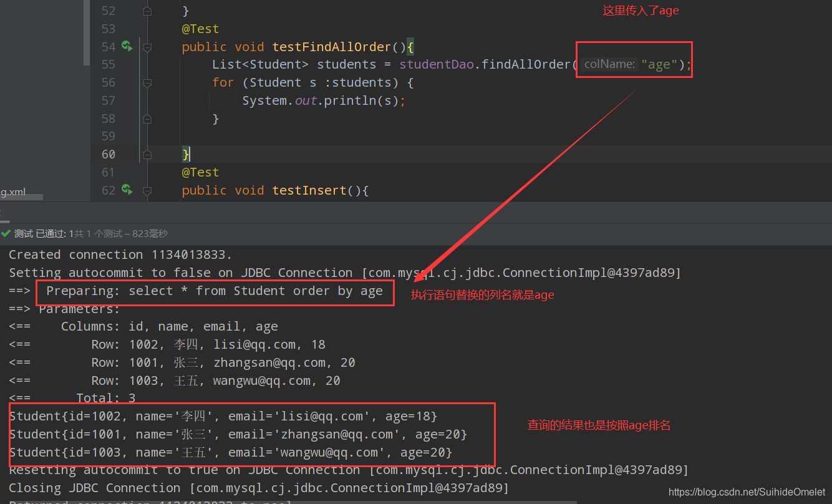
Task: Click the "==> Parameters:" console line
Action: coord(64,309)
